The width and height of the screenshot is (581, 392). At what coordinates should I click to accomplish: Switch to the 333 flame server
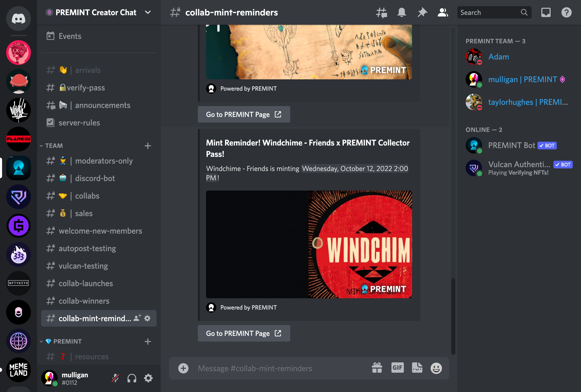[19, 254]
